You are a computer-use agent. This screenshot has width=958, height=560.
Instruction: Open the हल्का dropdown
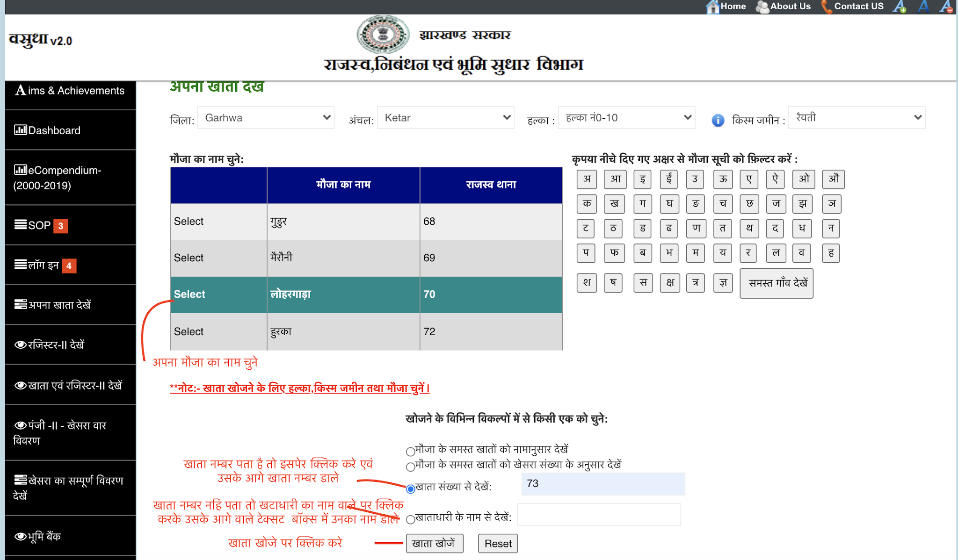[x=627, y=118]
